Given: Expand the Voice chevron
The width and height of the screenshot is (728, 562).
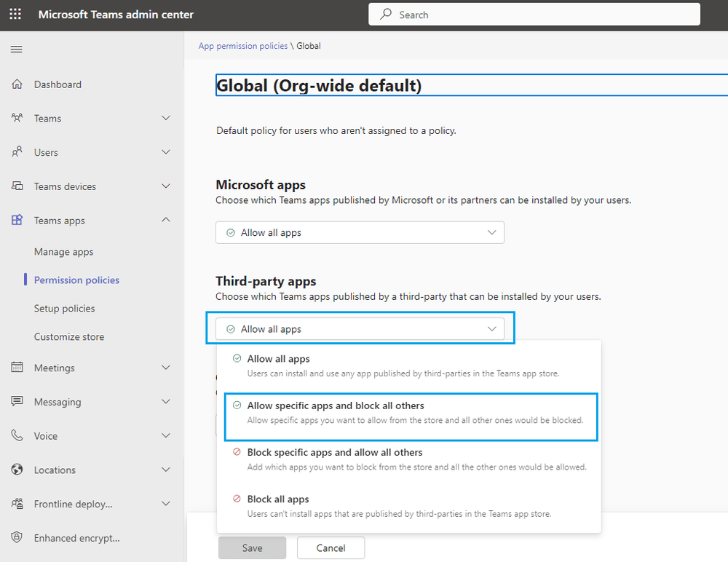Looking at the screenshot, I should click(166, 435).
